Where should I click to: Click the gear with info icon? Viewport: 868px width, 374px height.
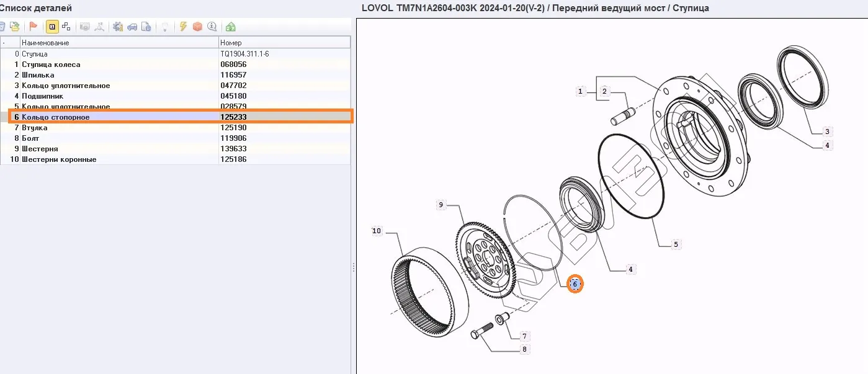click(x=117, y=27)
